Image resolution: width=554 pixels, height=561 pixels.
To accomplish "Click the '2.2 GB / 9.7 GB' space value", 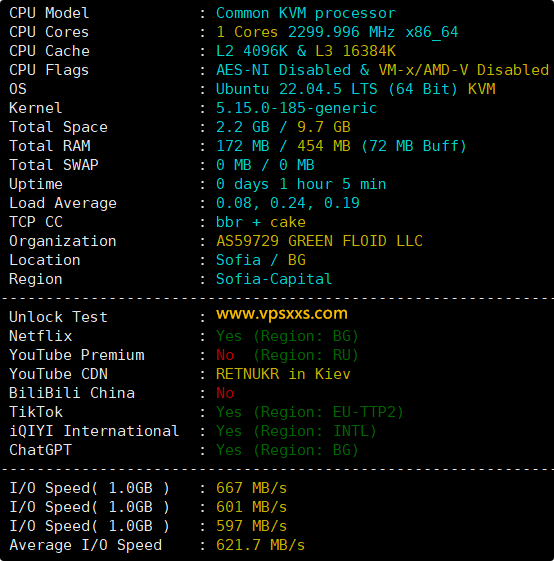I will [x=283, y=127].
